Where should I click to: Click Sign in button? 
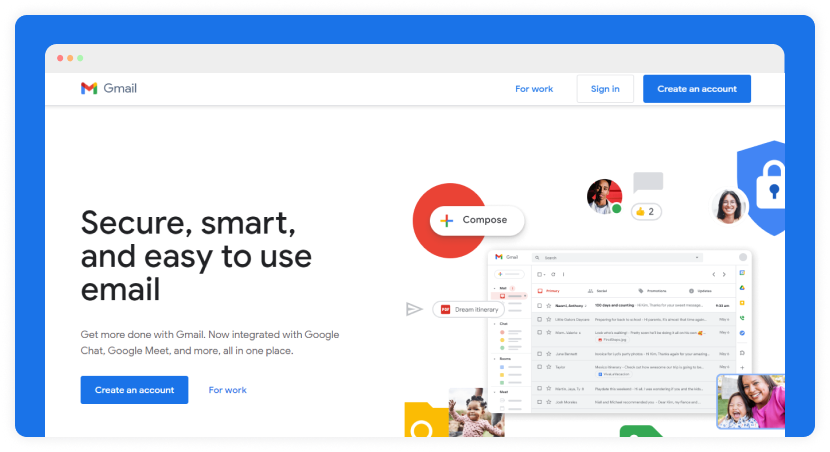(x=605, y=89)
